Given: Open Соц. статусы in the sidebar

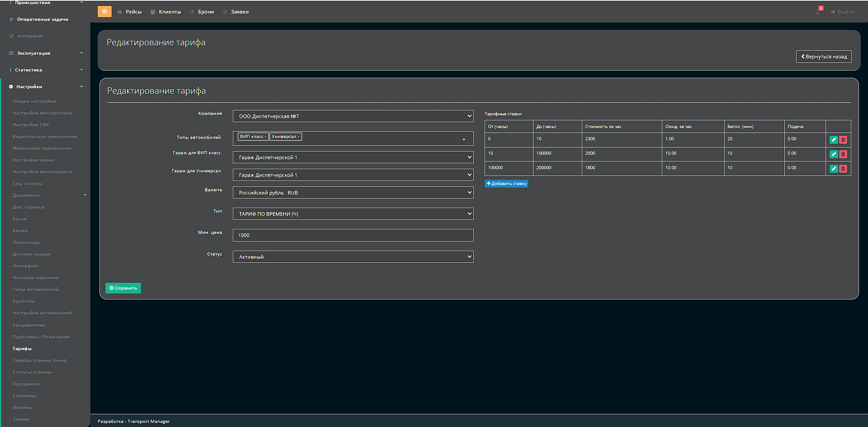Looking at the screenshot, I should [x=28, y=184].
